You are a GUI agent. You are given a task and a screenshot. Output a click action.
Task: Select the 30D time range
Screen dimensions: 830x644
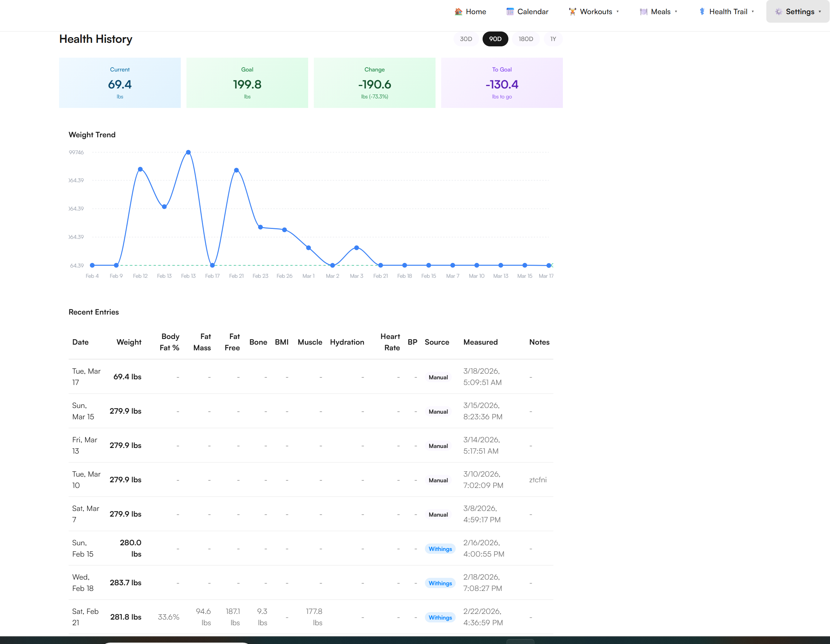tap(466, 39)
